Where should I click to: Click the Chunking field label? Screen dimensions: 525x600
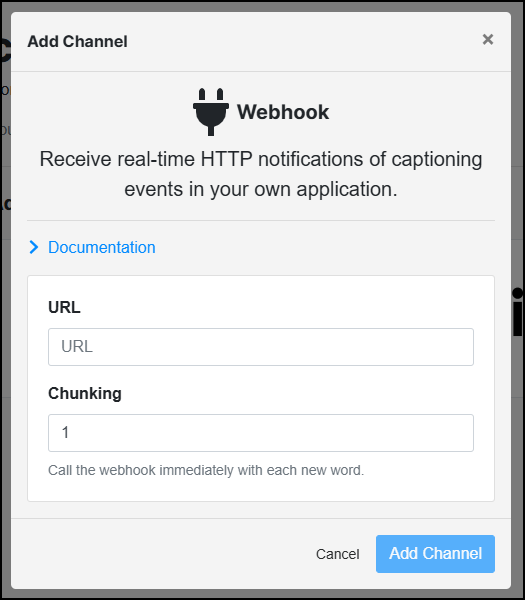85,393
